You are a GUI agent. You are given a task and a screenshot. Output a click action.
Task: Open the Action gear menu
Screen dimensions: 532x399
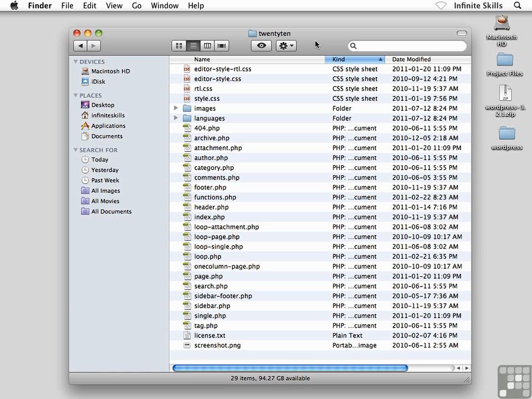(x=287, y=45)
